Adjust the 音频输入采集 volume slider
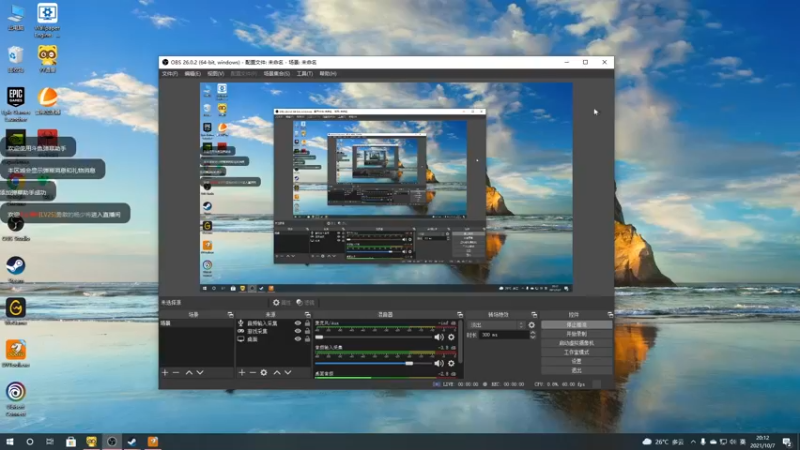Screen dimensions: 800x450 (x=373, y=363)
